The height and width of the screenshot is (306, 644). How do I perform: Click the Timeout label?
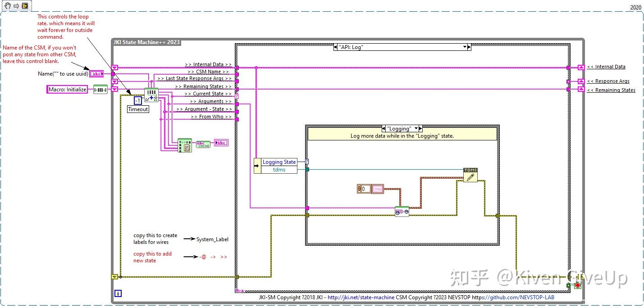pyautogui.click(x=138, y=109)
